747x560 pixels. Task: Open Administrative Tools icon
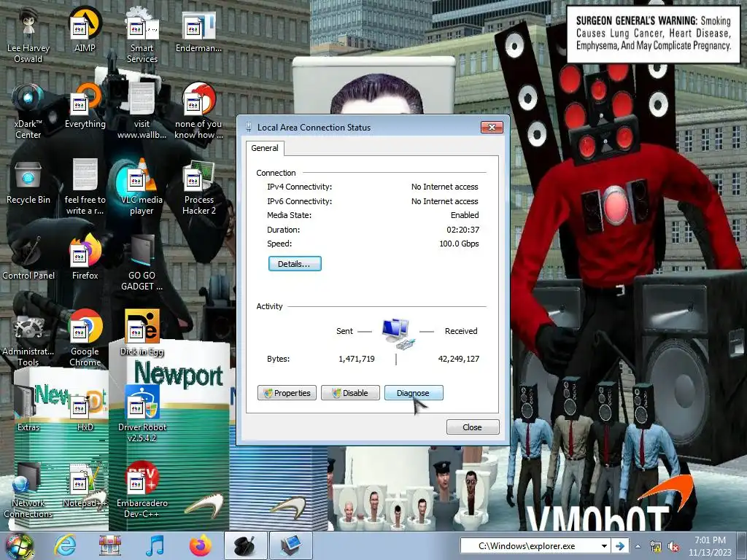pos(28,340)
